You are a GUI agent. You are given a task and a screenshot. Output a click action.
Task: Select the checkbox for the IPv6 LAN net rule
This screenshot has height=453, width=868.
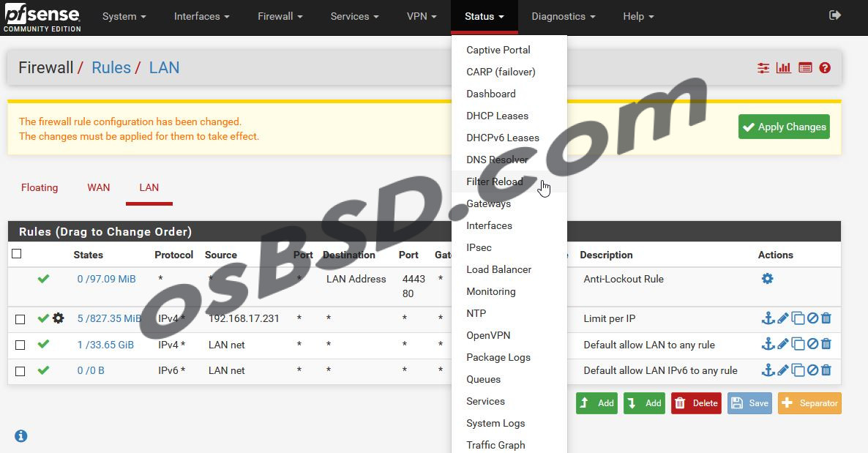(20, 371)
